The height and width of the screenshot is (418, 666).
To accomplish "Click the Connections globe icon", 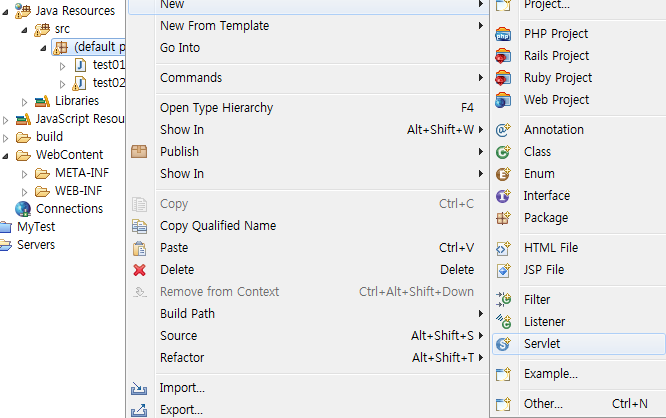I will pos(23,209).
